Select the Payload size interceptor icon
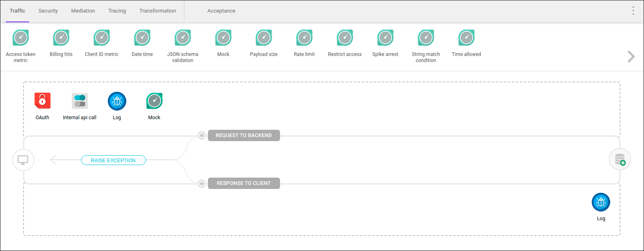The height and width of the screenshot is (251, 644). coord(264,38)
